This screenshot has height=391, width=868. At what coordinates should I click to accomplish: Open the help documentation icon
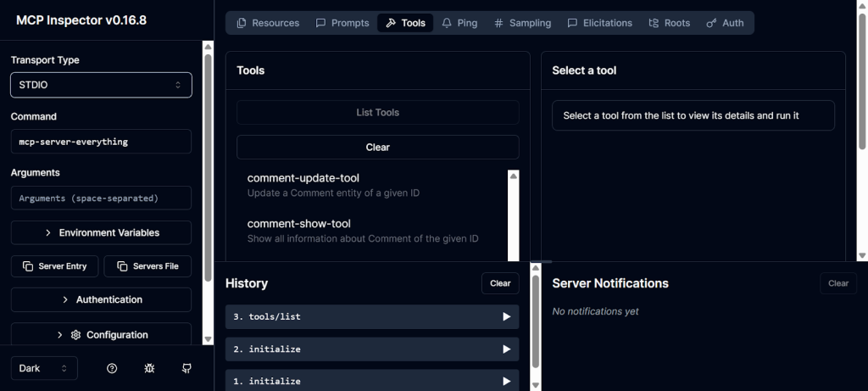[x=112, y=368]
